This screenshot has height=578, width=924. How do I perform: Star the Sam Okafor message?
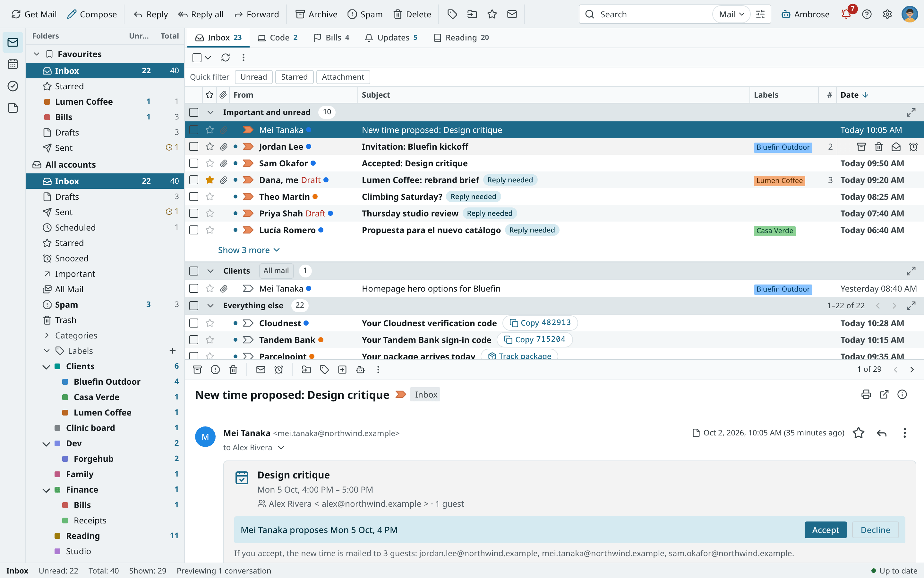[210, 164]
